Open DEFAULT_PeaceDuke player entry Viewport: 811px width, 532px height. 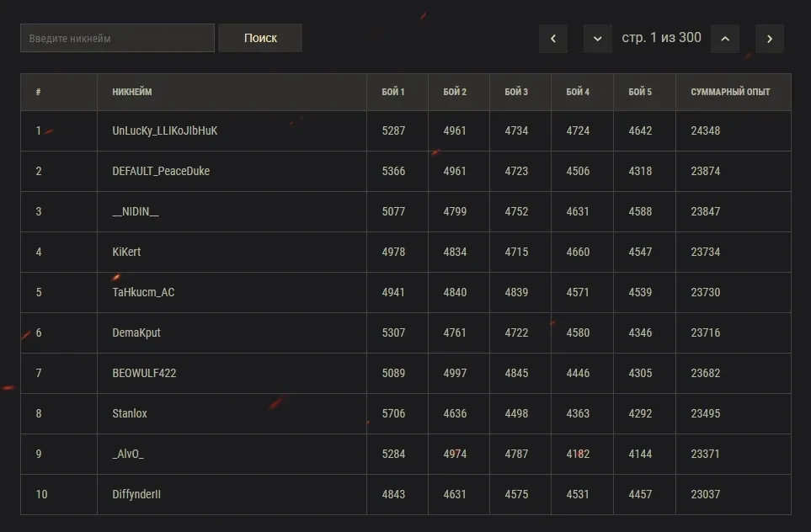[161, 172]
